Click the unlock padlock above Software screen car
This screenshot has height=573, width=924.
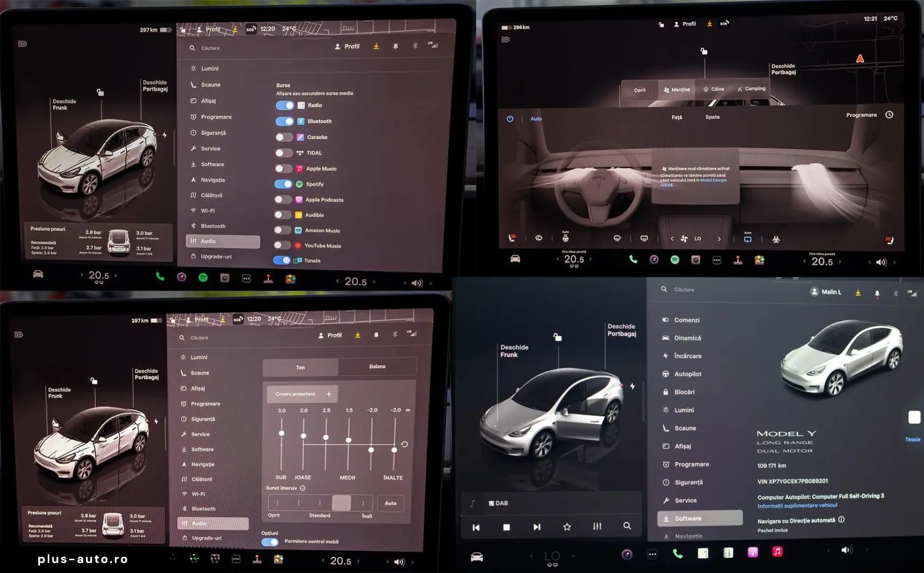[558, 337]
